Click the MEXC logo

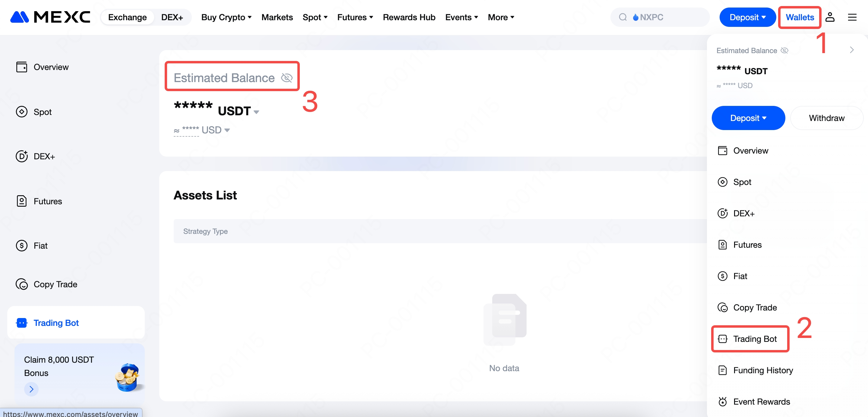[x=50, y=17]
